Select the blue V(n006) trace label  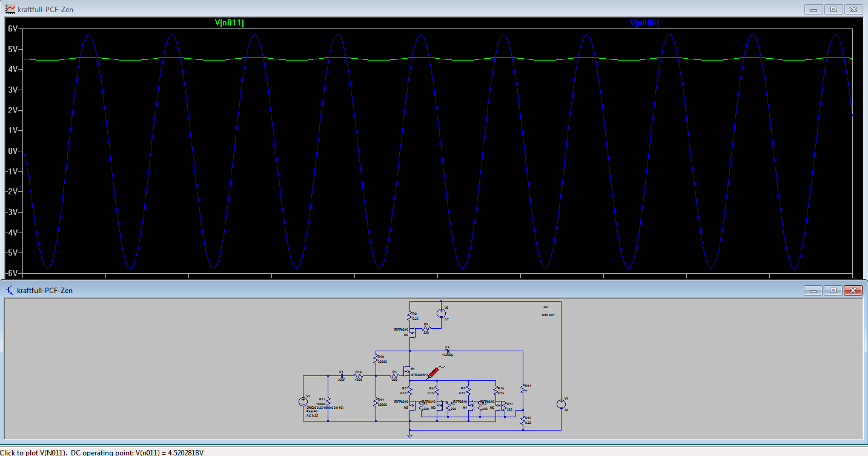(x=644, y=23)
